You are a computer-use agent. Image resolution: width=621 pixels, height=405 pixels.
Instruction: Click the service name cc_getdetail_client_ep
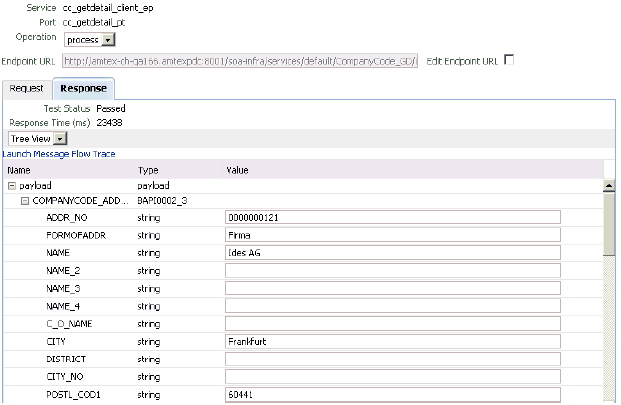click(x=108, y=8)
